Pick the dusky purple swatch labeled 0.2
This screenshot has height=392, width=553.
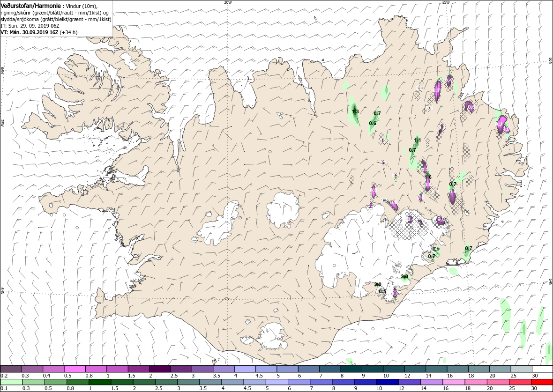[x=11, y=369]
